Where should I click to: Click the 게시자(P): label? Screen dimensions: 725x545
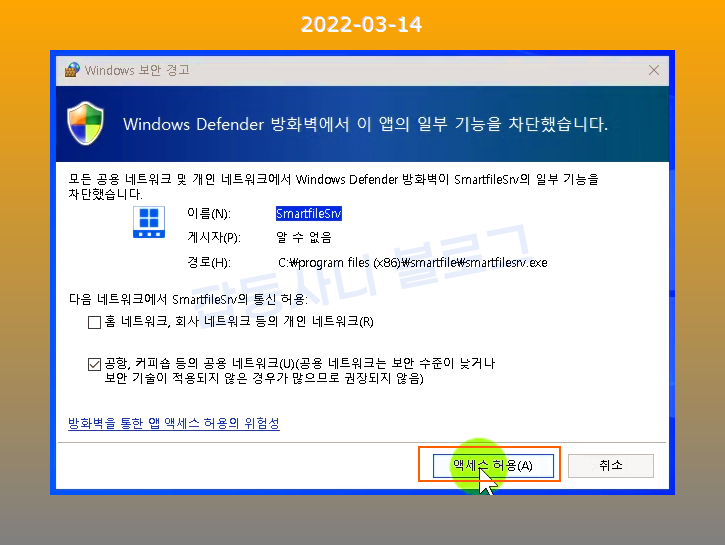click(214, 238)
